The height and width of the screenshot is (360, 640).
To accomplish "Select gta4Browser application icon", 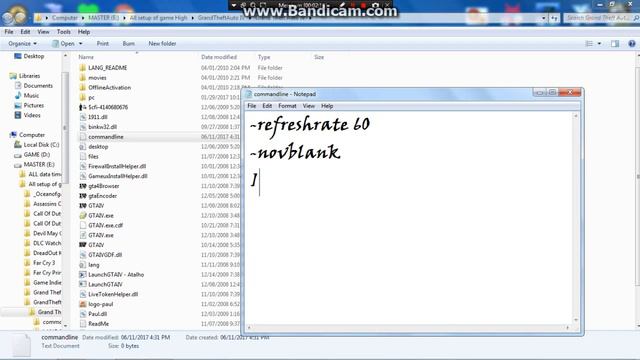I will [82, 186].
